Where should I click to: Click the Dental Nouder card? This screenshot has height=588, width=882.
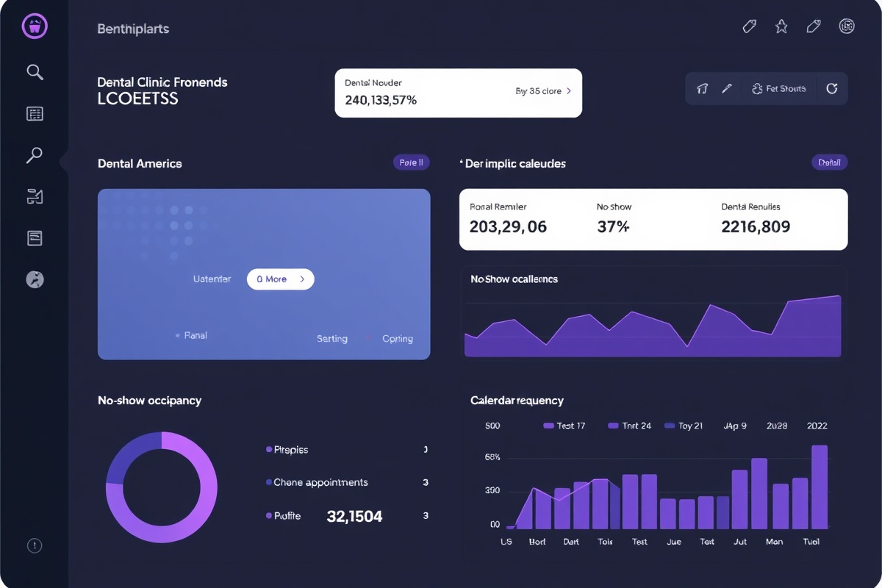(459, 93)
